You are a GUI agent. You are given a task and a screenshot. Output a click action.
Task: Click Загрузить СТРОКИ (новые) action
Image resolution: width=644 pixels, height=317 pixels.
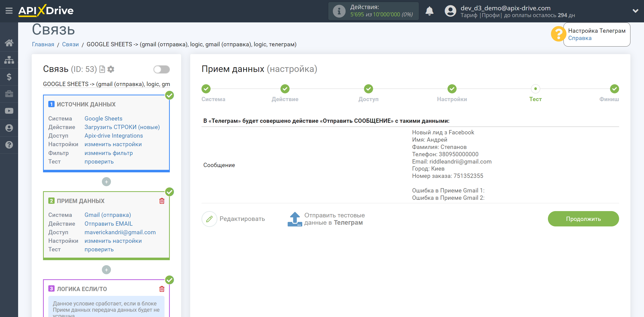[x=122, y=127]
